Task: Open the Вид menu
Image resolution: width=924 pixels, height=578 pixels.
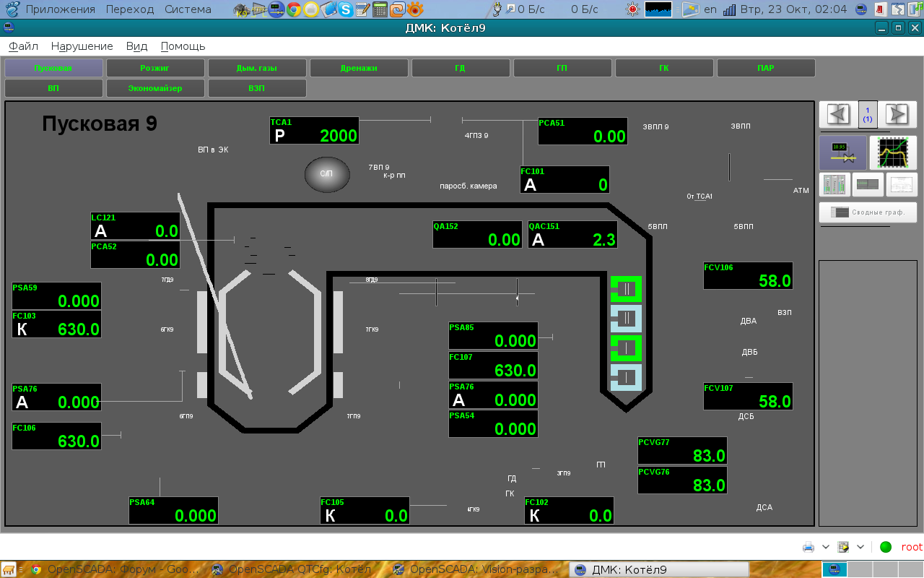Action: pyautogui.click(x=136, y=46)
